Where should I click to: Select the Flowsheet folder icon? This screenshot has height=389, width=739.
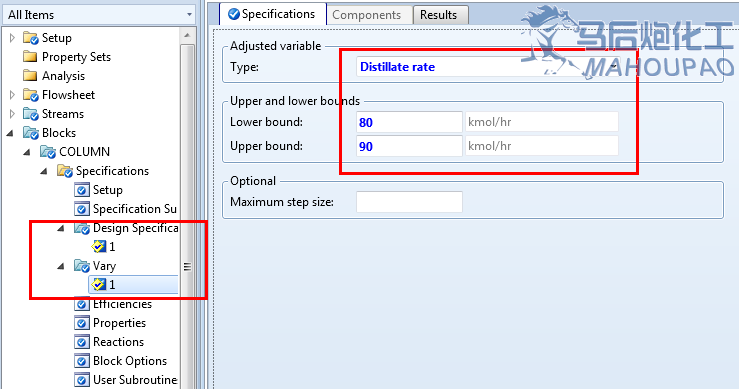pyautogui.click(x=31, y=95)
